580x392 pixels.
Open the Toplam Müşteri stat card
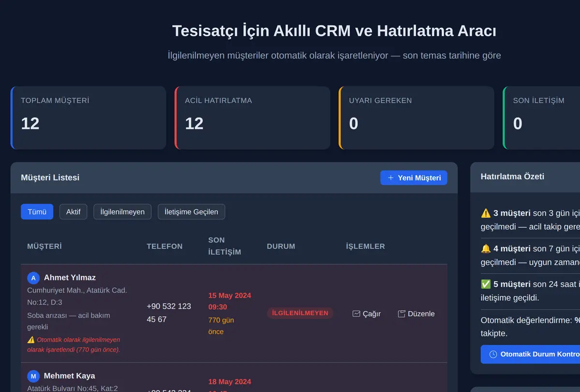coord(88,118)
